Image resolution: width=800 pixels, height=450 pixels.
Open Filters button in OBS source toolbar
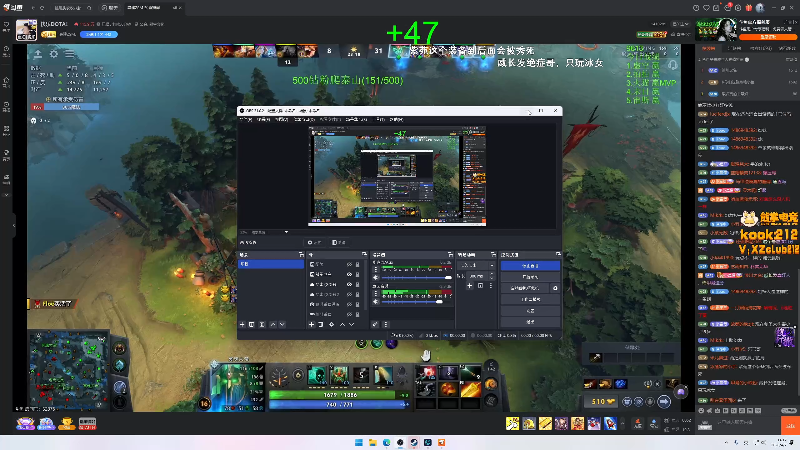pyautogui.click(x=339, y=242)
